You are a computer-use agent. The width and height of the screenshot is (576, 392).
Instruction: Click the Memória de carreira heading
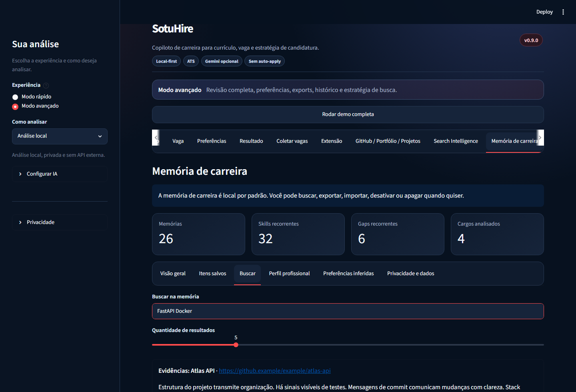pos(200,171)
